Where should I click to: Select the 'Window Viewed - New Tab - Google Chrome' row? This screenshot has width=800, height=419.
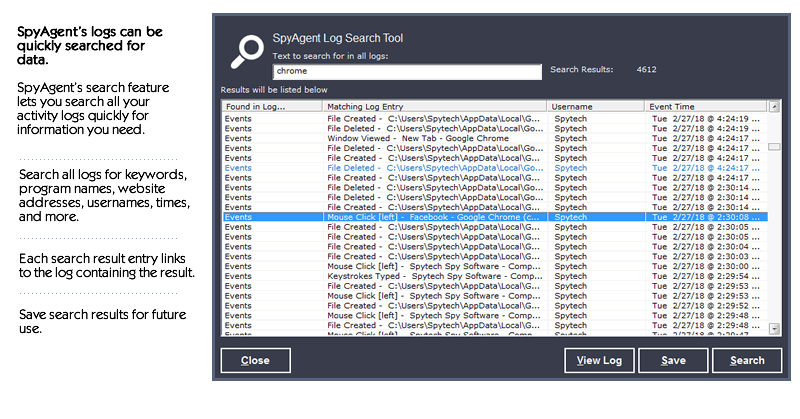pos(495,138)
